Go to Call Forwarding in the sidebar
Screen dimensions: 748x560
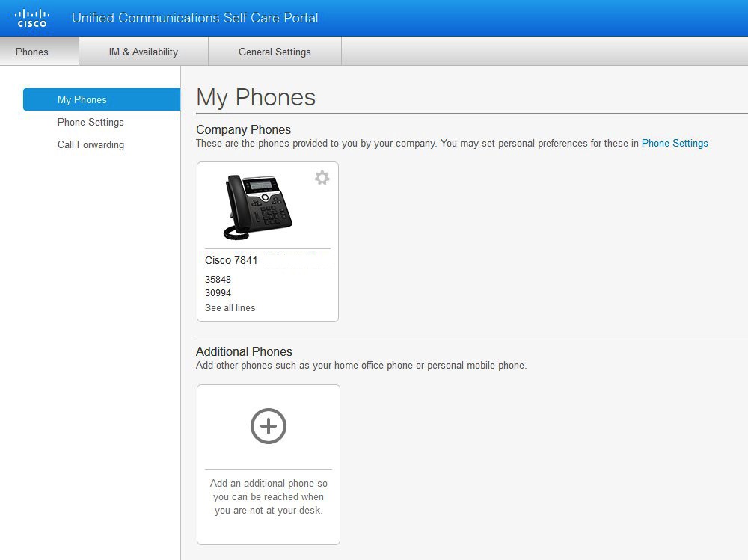91,144
